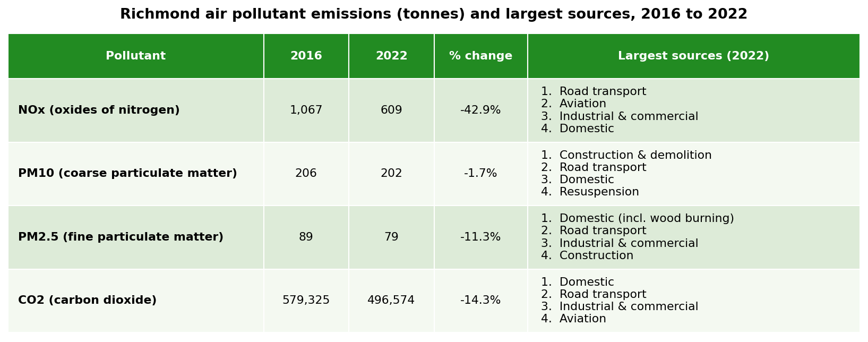Click 'Domestic' in PM10 sources
Viewport: 868px width, 342px height.
coord(587,180)
